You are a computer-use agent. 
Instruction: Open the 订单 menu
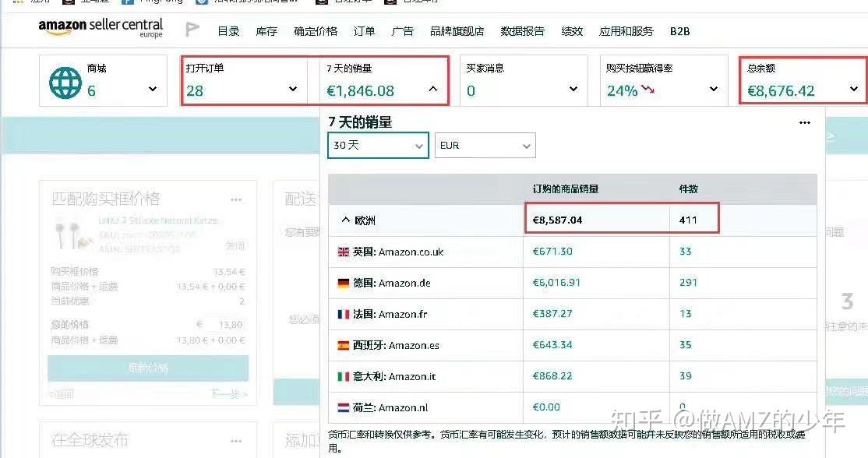(x=364, y=31)
